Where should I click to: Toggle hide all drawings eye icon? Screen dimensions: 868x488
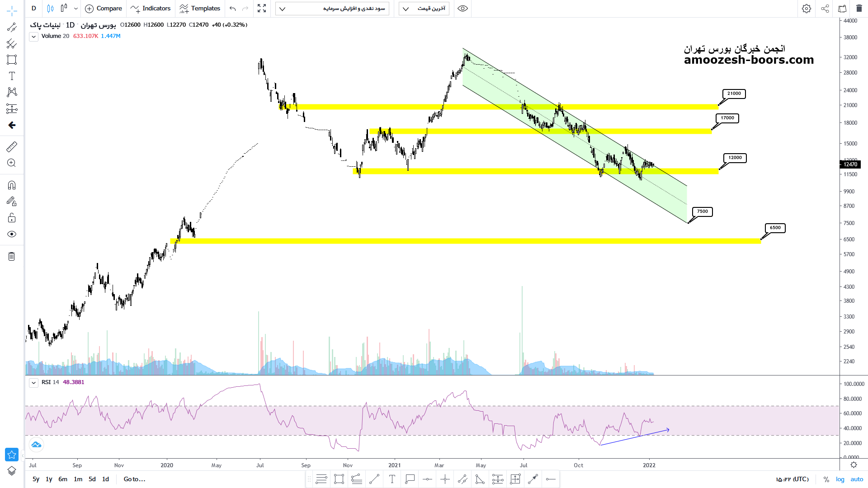12,234
